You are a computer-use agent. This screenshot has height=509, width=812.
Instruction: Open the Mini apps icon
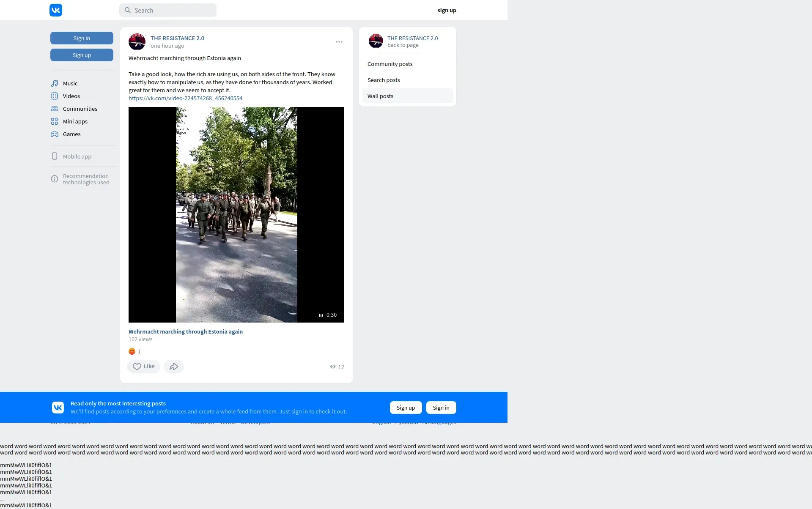55,121
